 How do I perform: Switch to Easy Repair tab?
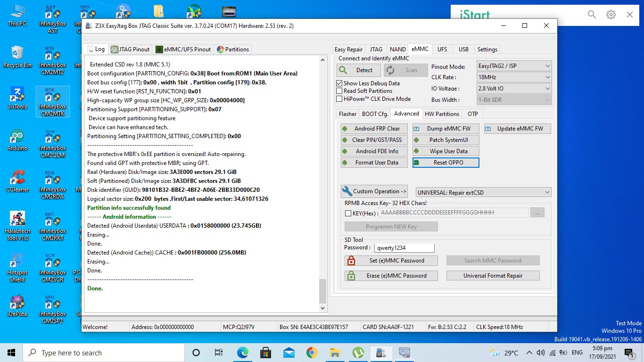[348, 49]
